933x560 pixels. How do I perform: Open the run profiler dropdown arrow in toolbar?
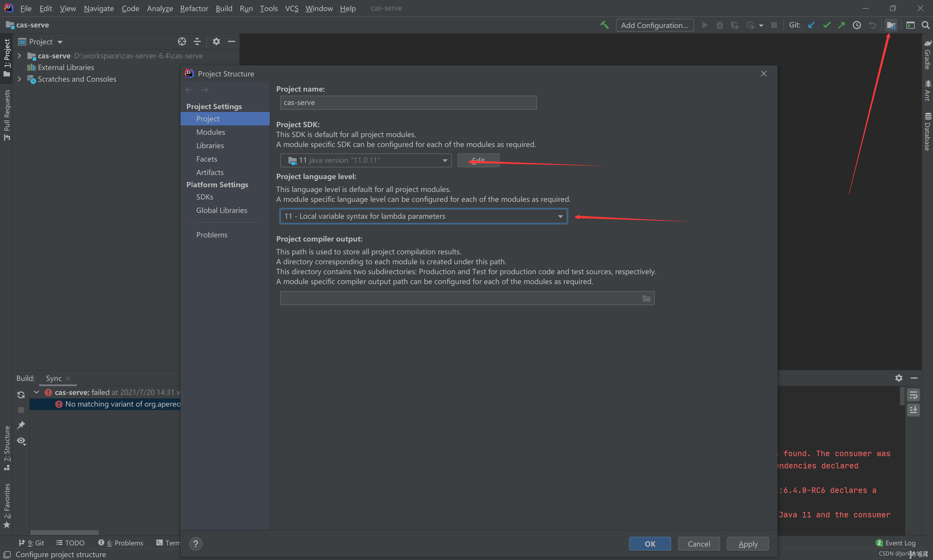click(x=761, y=26)
